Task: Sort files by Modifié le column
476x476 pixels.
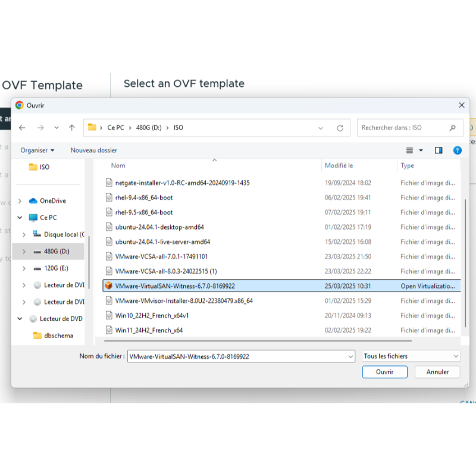Action: pyautogui.click(x=339, y=165)
